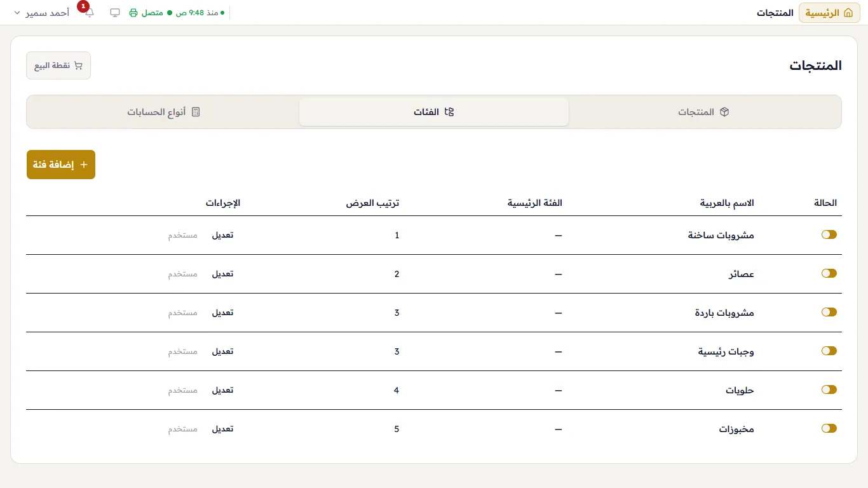Toggle status of عصائر category
The height and width of the screenshot is (488, 868).
click(829, 273)
